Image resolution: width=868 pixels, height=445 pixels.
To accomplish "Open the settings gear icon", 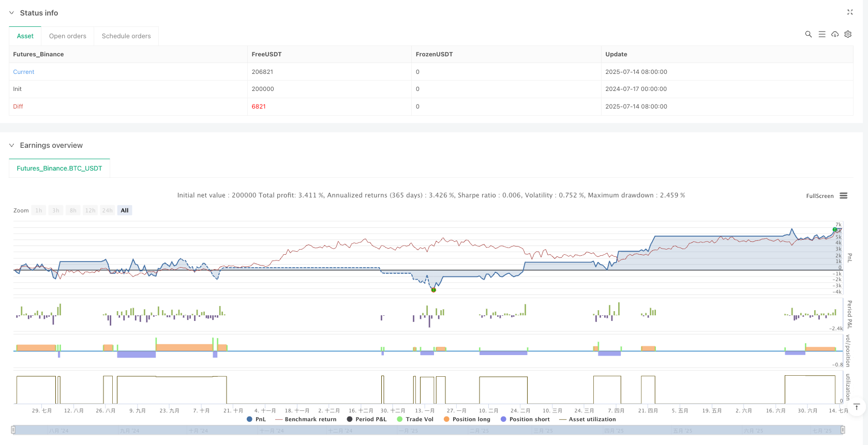I will point(848,34).
